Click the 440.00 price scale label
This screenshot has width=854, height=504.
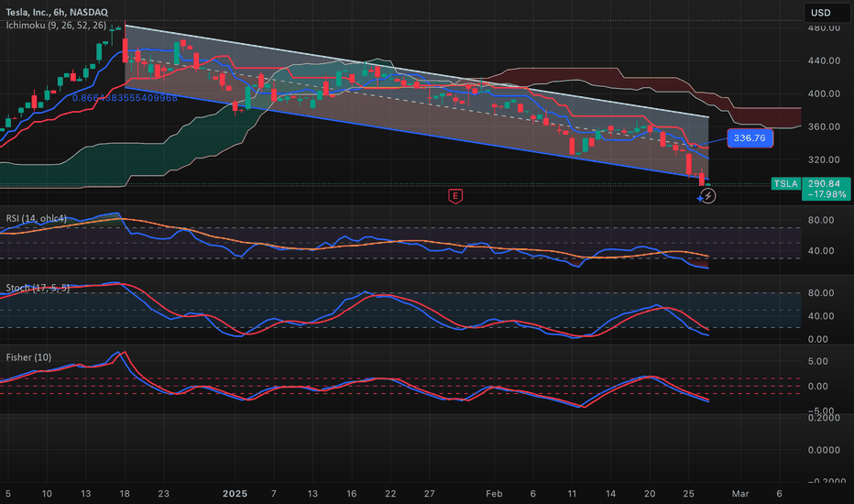[824, 60]
